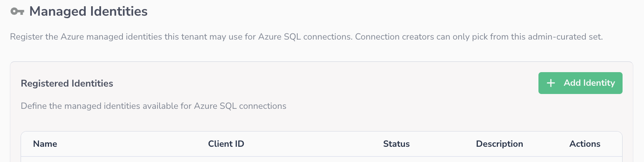Click the word 'Registered' in the section title

(45, 83)
